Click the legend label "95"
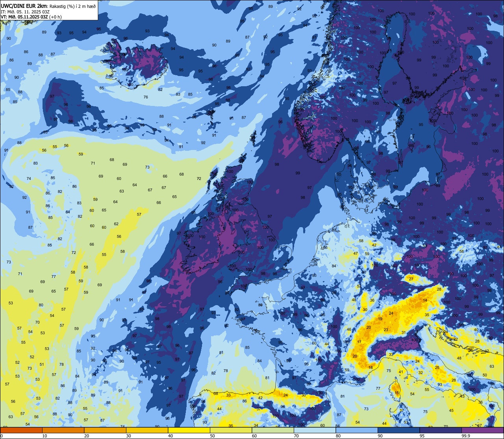 [422, 436]
